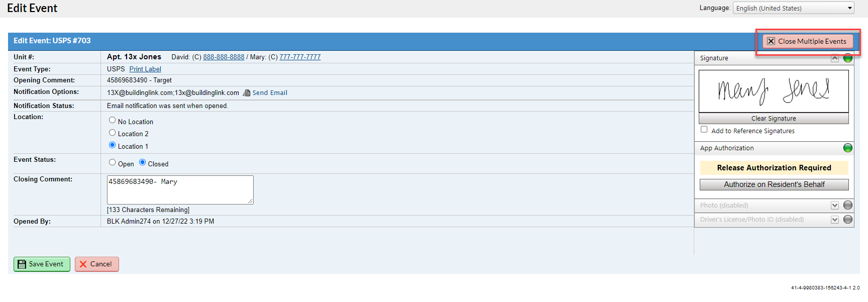Click the X icon in Close Multiple Events
This screenshot has width=868, height=302.
pyautogui.click(x=772, y=41)
